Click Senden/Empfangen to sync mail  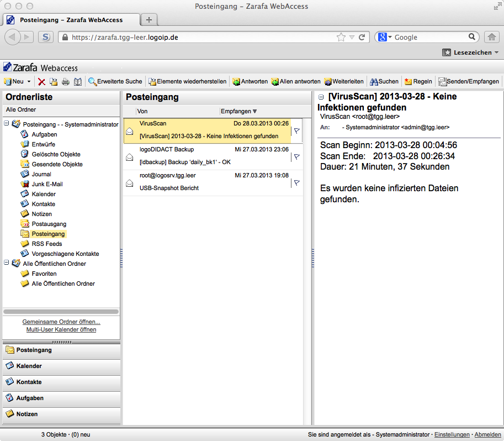469,82
